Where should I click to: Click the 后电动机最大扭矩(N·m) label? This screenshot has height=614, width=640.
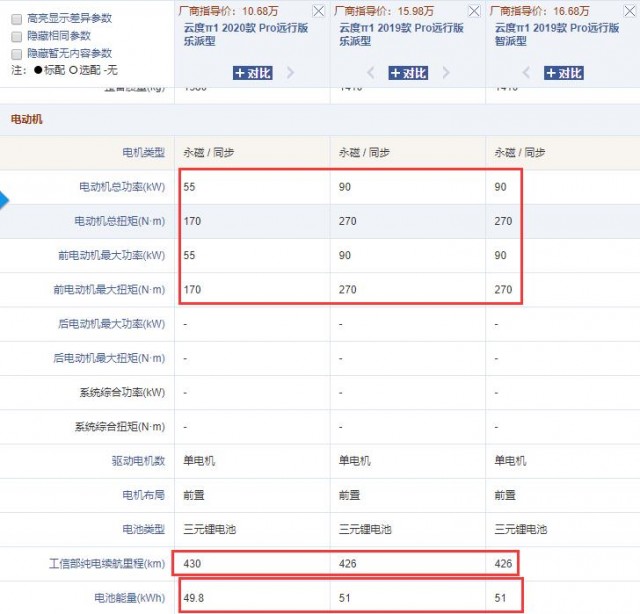[x=109, y=358]
